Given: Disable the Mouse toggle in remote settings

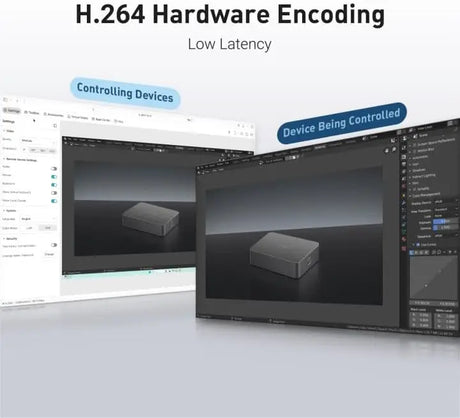Looking at the screenshot, I should 54,177.
